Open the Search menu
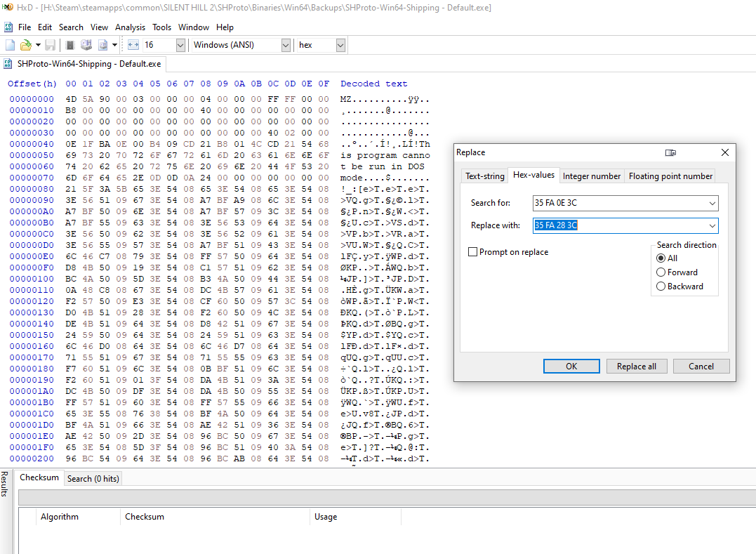756x554 pixels. pos(71,27)
